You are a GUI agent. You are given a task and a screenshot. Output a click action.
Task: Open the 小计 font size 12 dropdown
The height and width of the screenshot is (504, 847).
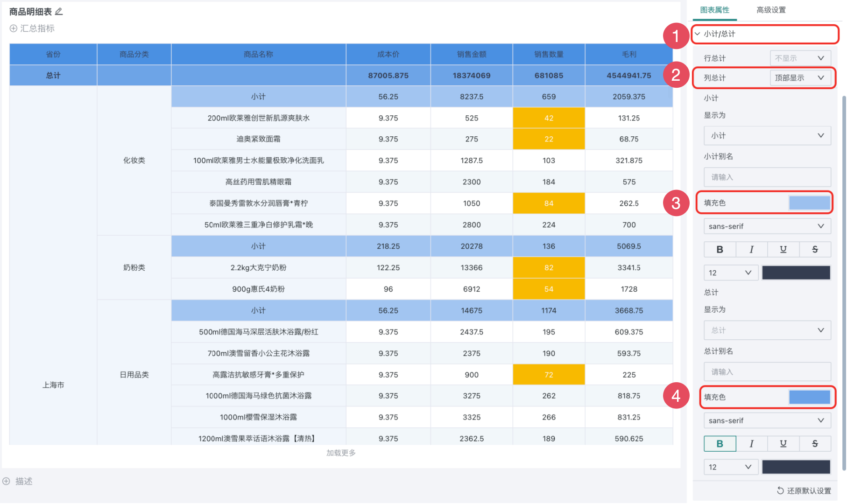point(731,273)
